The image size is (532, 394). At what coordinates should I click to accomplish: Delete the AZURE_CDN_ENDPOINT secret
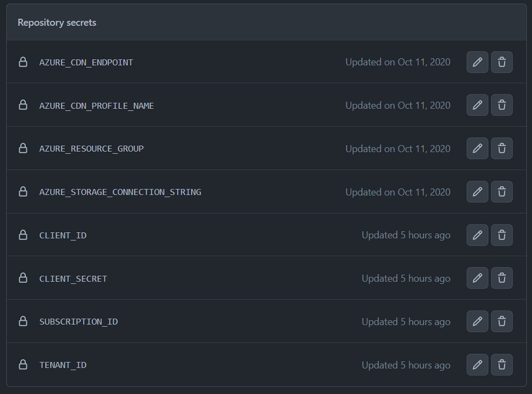(502, 62)
